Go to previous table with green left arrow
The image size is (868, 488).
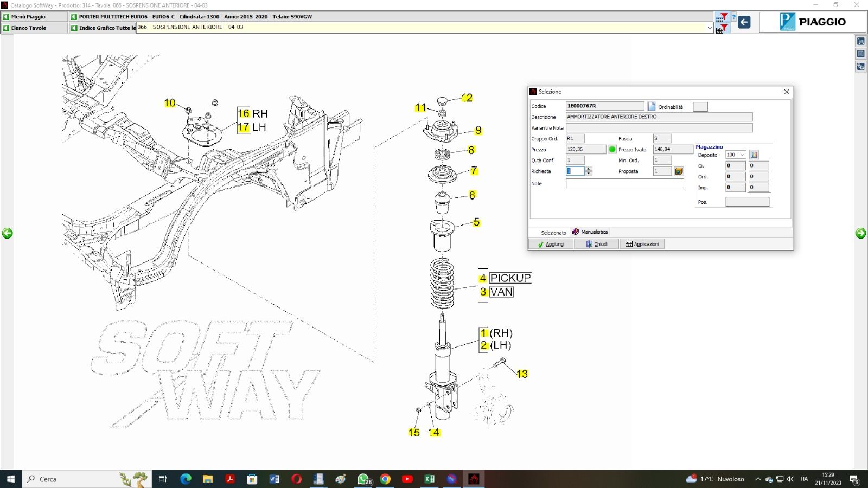[7, 233]
